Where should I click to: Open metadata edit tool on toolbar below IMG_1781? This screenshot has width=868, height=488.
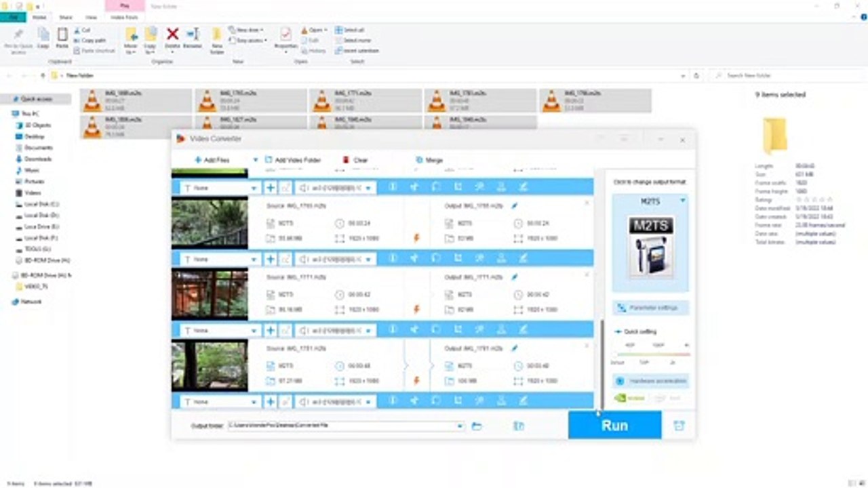click(523, 401)
